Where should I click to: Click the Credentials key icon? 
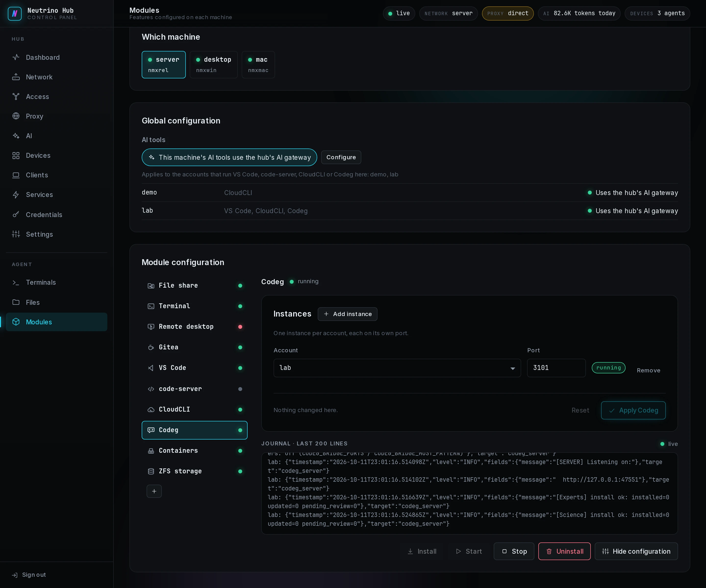click(16, 214)
